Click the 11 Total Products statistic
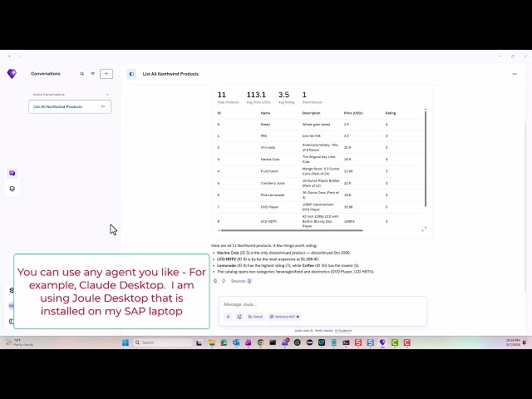The width and height of the screenshot is (532, 399). [228, 97]
